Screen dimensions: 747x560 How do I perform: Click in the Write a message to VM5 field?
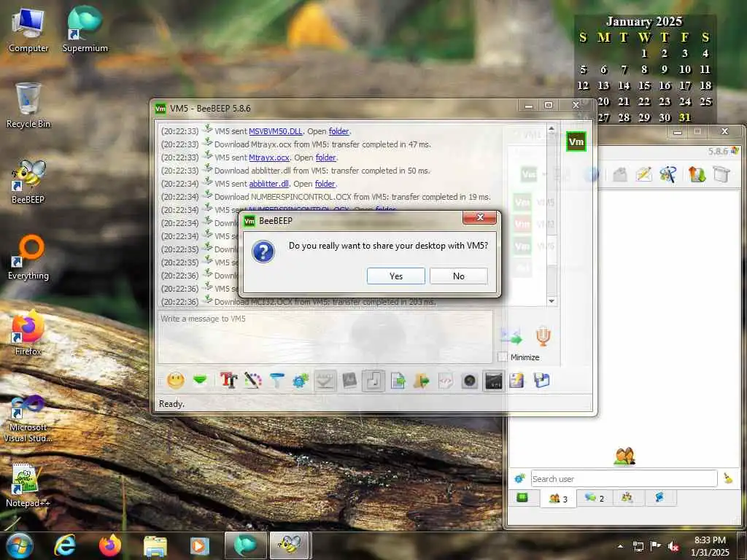[x=325, y=337]
